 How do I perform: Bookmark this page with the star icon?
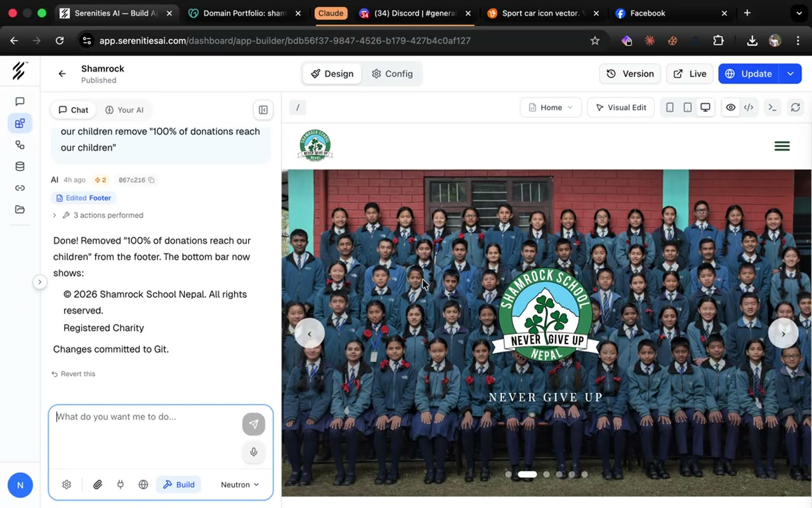(594, 41)
